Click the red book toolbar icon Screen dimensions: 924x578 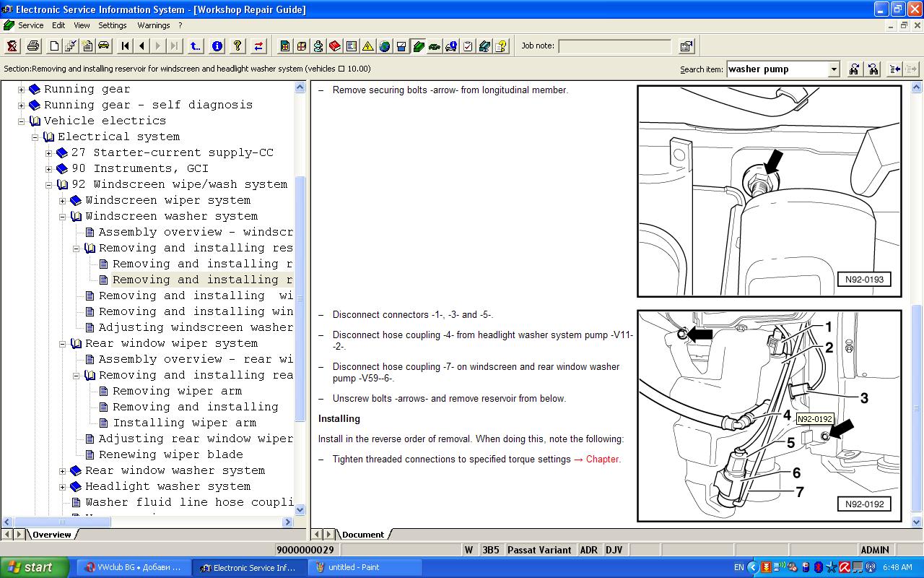[335, 46]
